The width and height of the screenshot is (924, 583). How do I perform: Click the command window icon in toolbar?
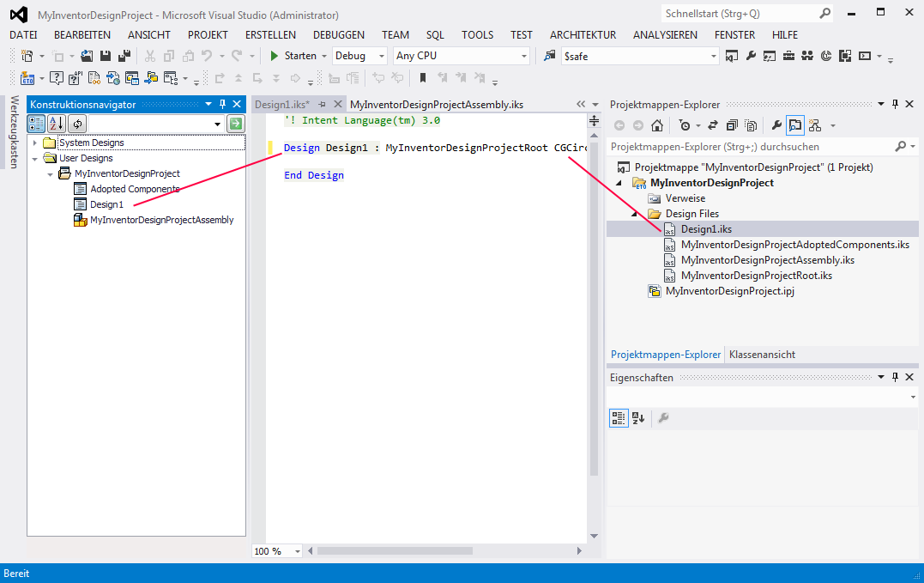tap(865, 56)
